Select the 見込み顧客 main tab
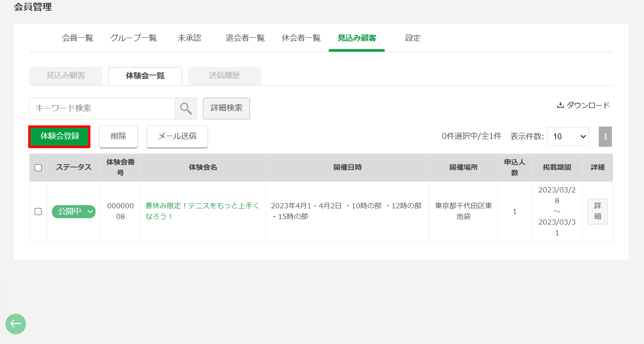Screen dimensions: 644x344 [x=357, y=38]
